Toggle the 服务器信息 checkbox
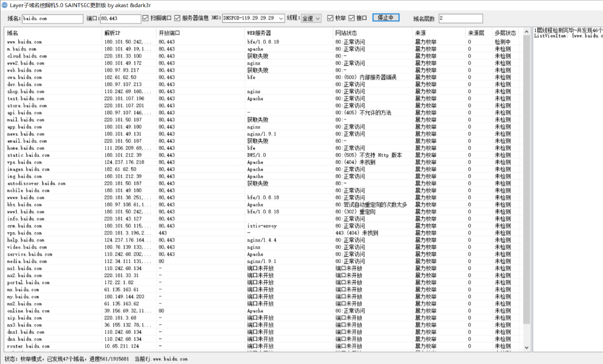This screenshot has height=364, width=603. pos(177,18)
